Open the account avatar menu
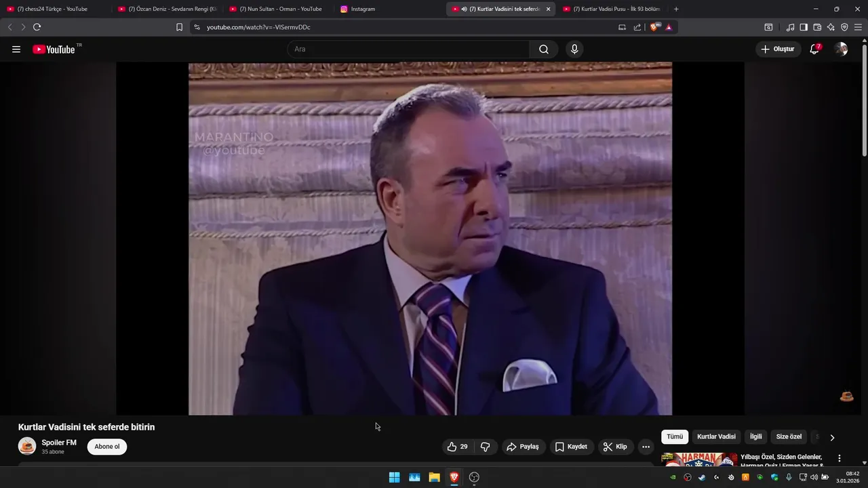Viewport: 868px width, 488px height. tap(841, 49)
